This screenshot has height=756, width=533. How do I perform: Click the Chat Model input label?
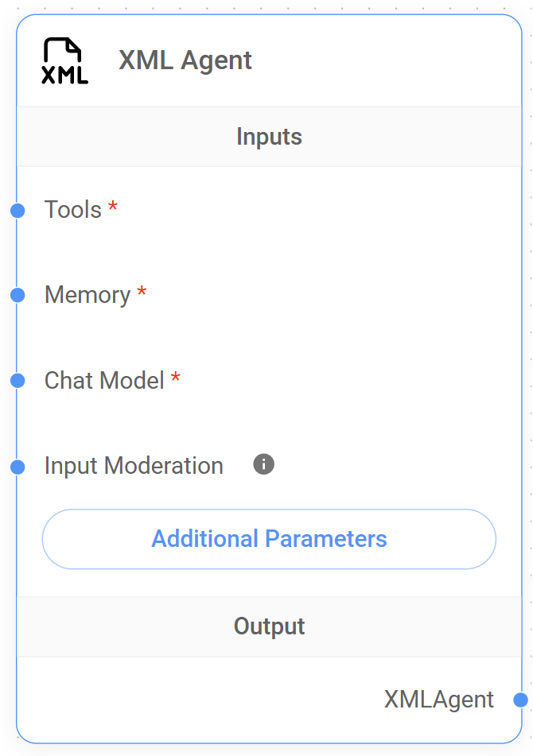click(x=104, y=380)
